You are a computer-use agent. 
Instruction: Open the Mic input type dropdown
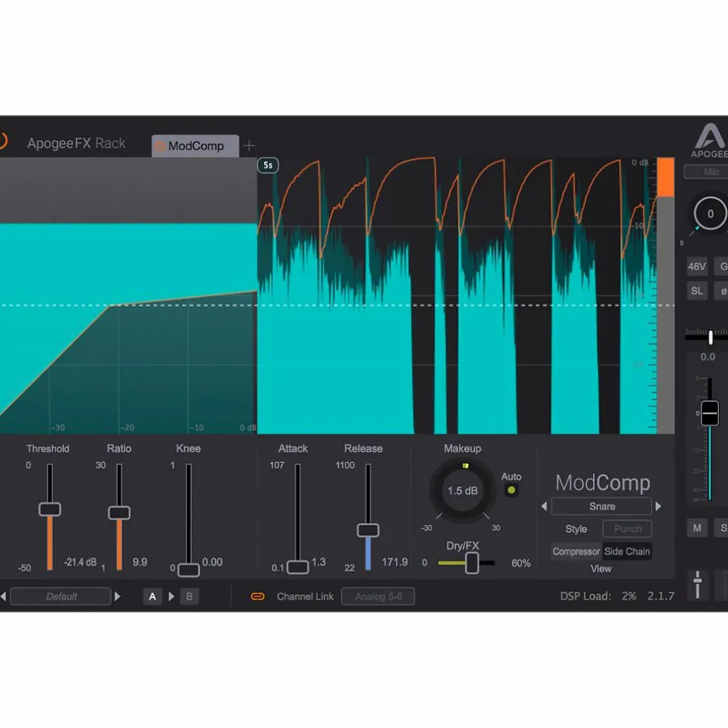pos(707,172)
